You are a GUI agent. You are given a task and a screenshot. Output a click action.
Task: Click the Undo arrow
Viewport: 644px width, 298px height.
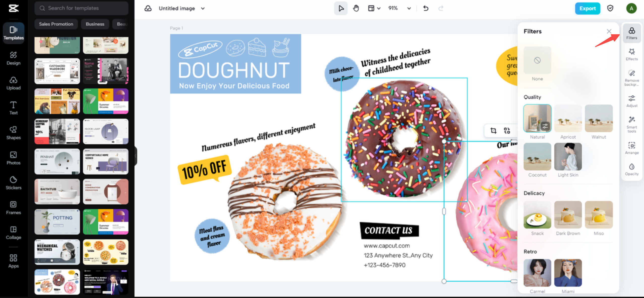426,8
